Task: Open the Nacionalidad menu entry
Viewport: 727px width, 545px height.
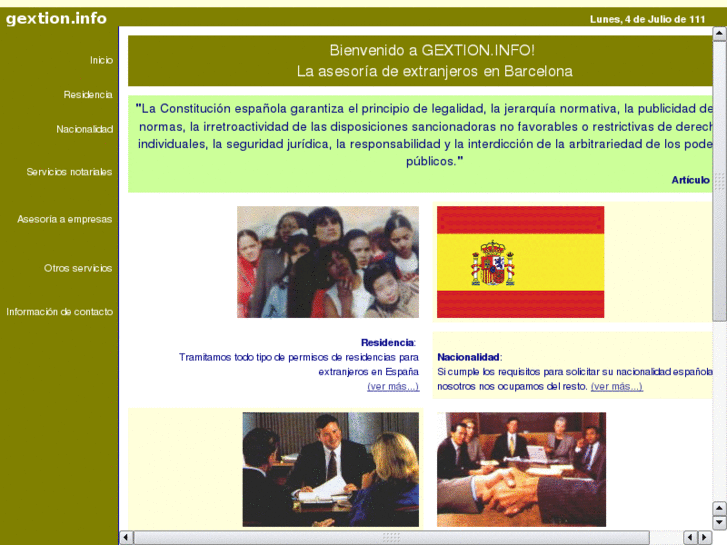Action: pos(84,129)
